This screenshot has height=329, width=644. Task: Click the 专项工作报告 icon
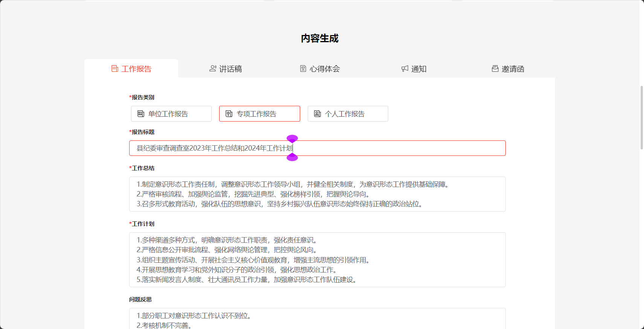pyautogui.click(x=229, y=114)
